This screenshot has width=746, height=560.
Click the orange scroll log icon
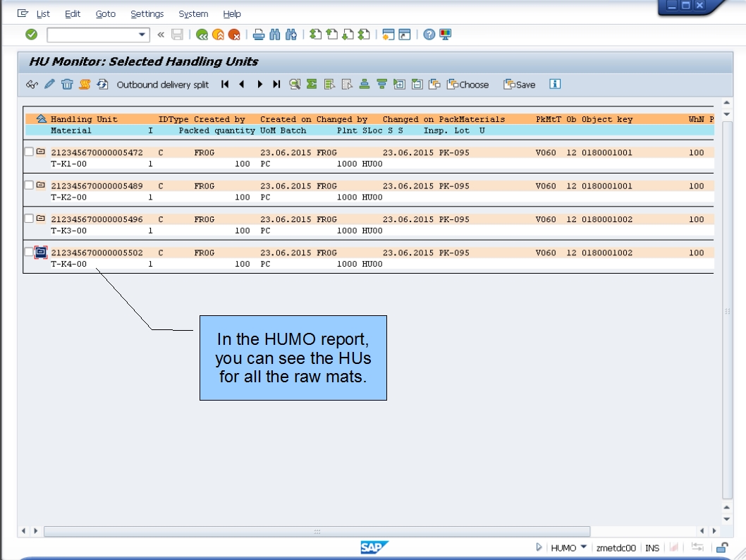click(x=85, y=84)
